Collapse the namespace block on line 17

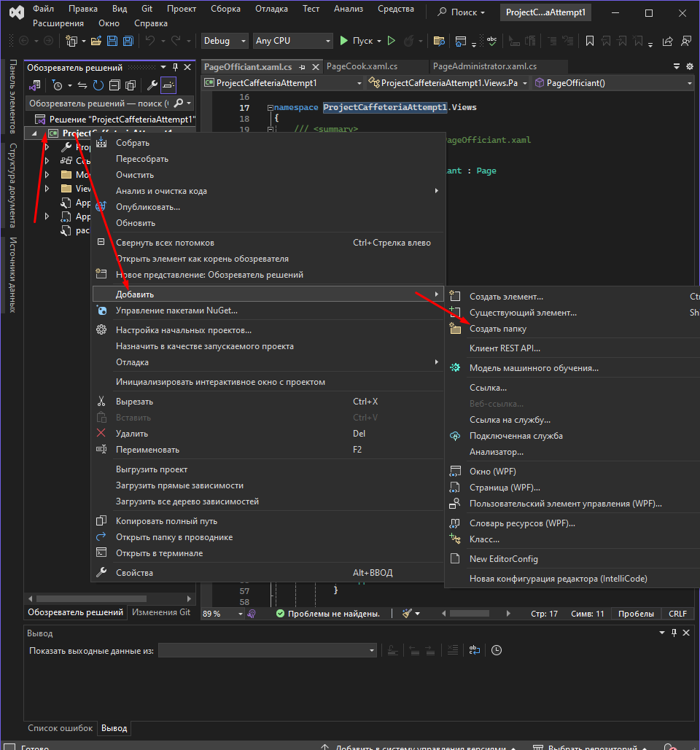tap(271, 108)
